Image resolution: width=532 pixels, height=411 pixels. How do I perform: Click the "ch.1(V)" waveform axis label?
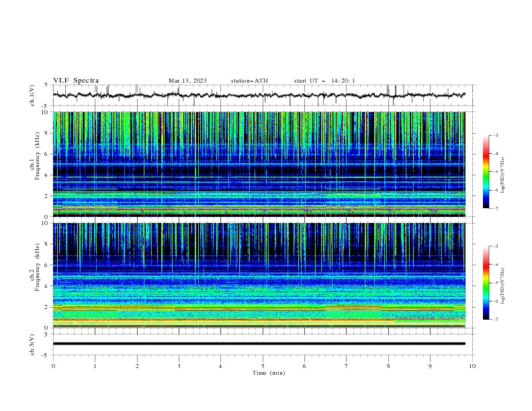pyautogui.click(x=32, y=95)
